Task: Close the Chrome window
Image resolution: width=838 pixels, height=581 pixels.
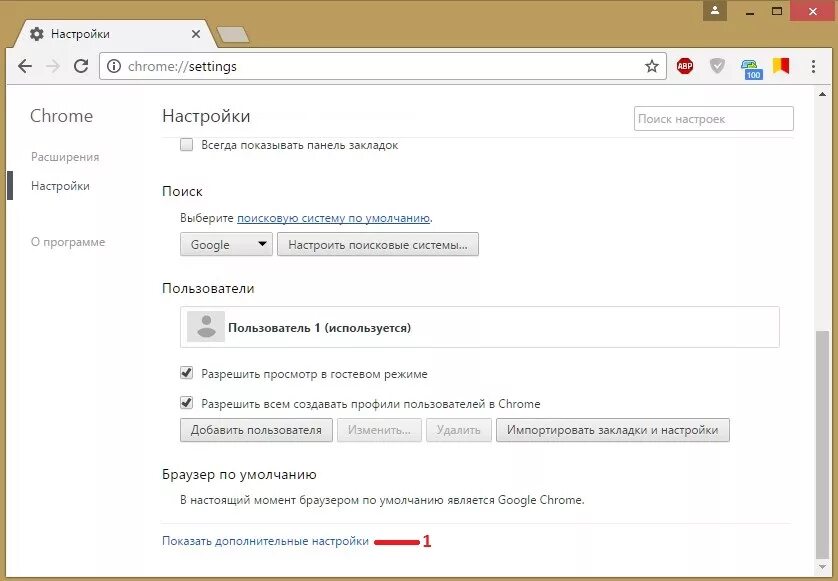Action: click(813, 11)
